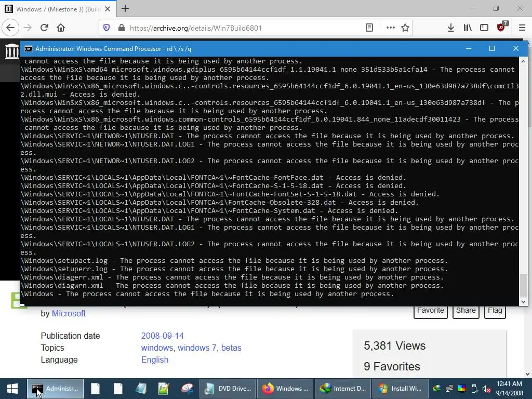Open a new Firefox tab
532x399 pixels.
(x=125, y=8)
